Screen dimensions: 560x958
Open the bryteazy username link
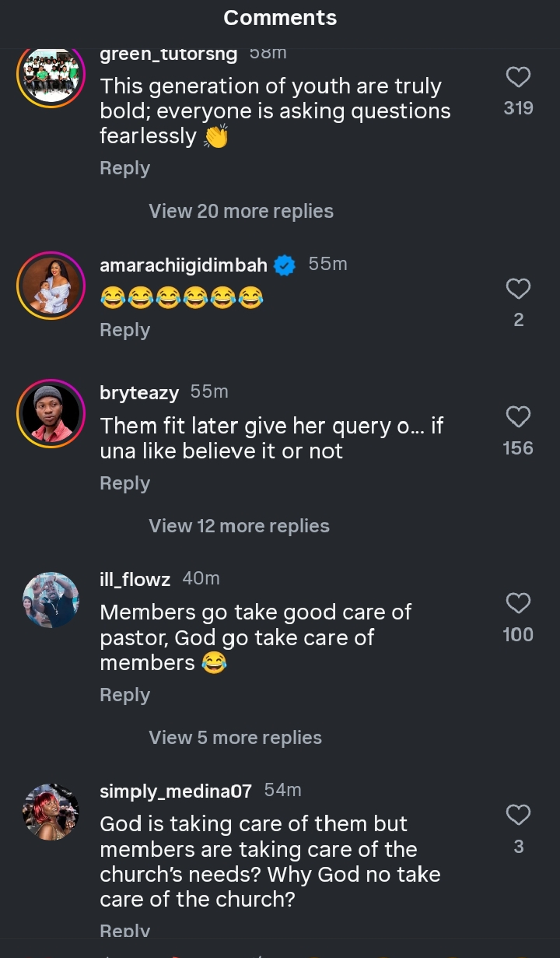click(x=139, y=393)
